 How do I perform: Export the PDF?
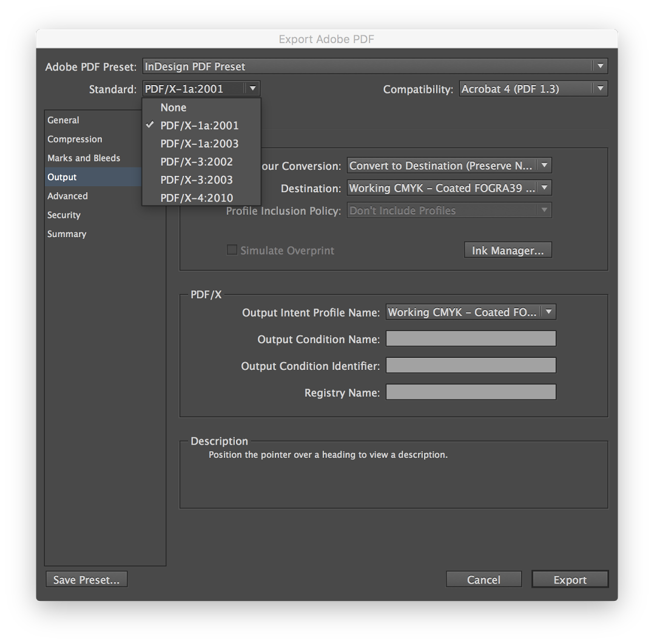[x=569, y=579]
